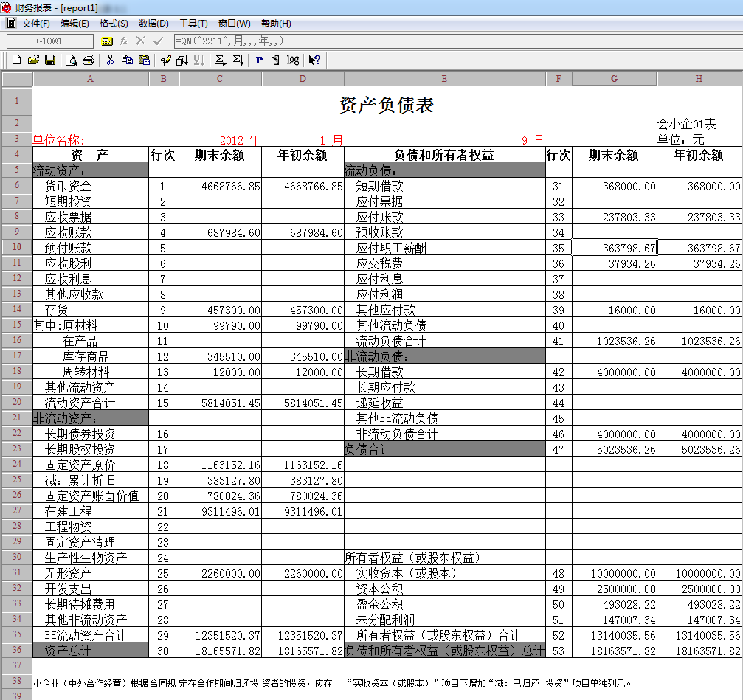
Task: Click the formula input field
Action: [443, 41]
